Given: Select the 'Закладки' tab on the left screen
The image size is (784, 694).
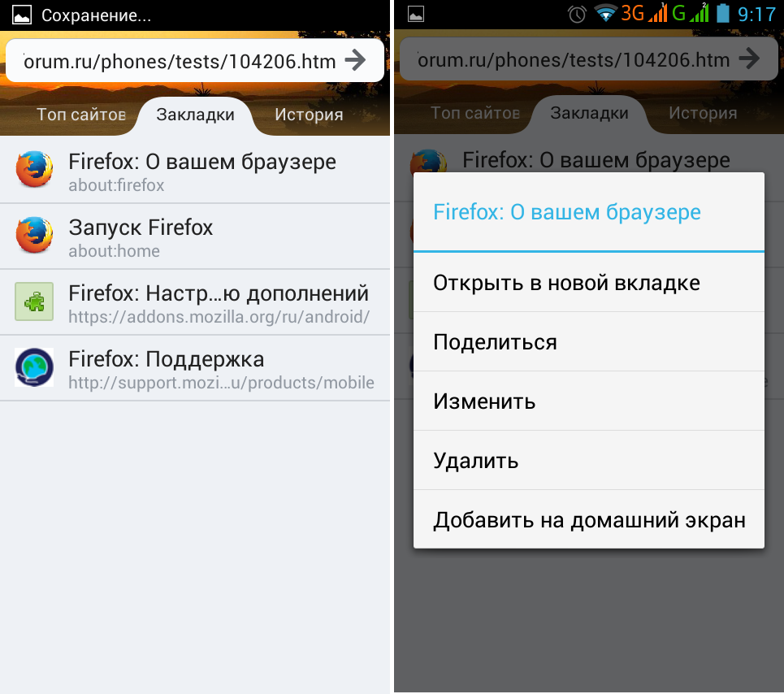Looking at the screenshot, I should [195, 115].
